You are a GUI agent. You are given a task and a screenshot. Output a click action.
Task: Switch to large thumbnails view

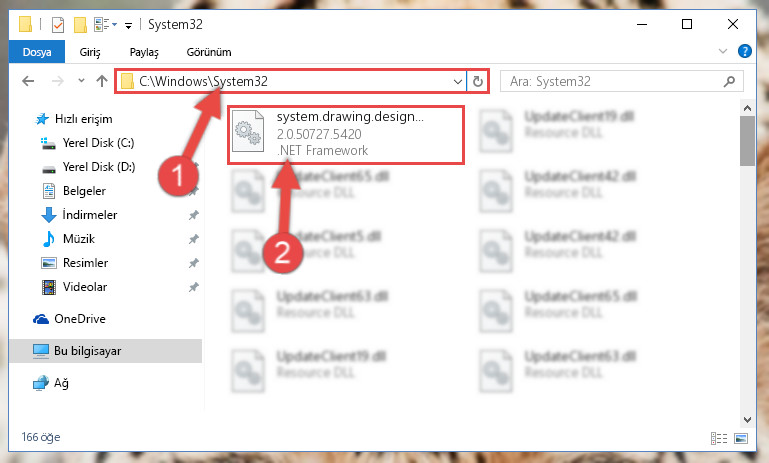(741, 438)
